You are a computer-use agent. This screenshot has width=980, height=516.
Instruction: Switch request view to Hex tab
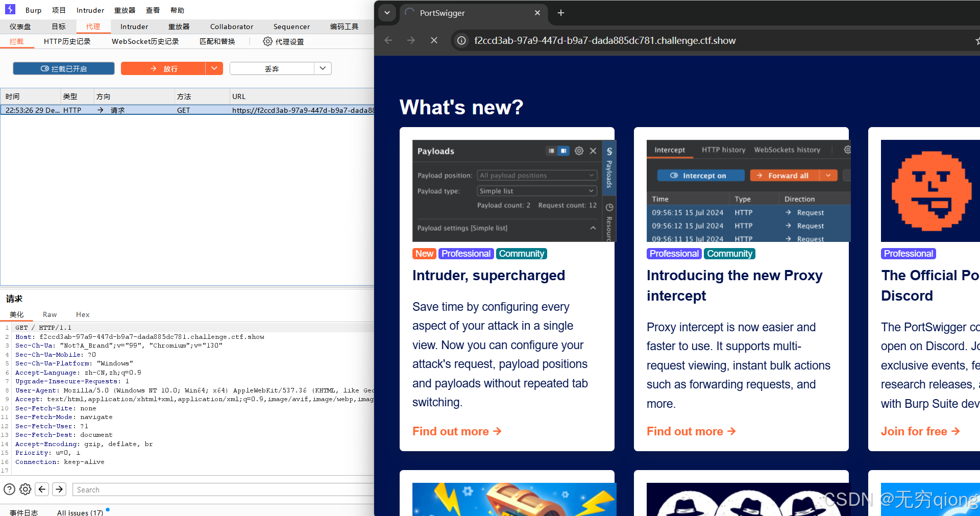(x=83, y=314)
